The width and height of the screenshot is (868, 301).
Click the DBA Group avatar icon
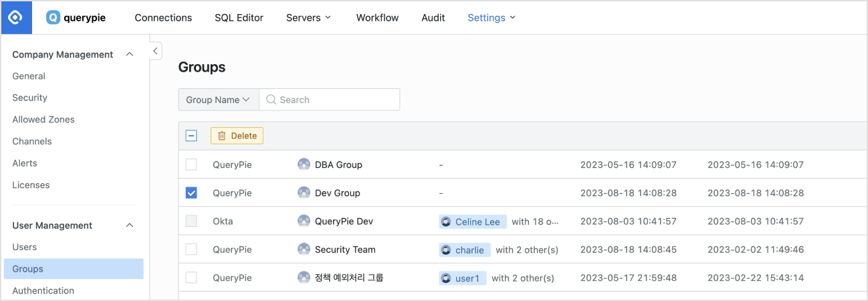point(304,165)
